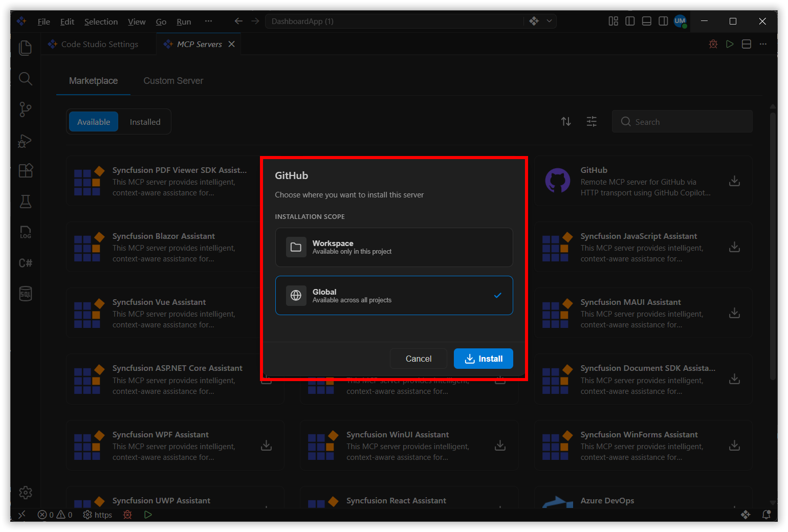This screenshot has width=788, height=532.
Task: Click the marketplace vertical scrollbar
Action: click(773, 246)
